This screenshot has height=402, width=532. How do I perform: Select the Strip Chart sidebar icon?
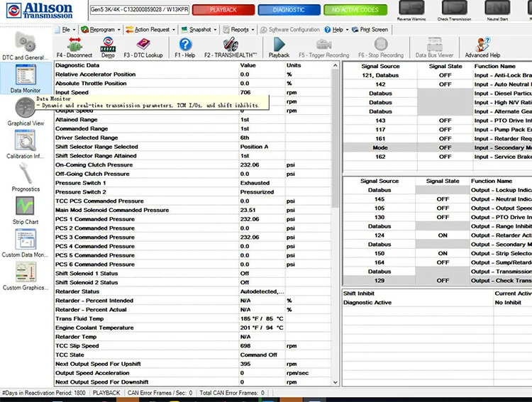tap(25, 211)
